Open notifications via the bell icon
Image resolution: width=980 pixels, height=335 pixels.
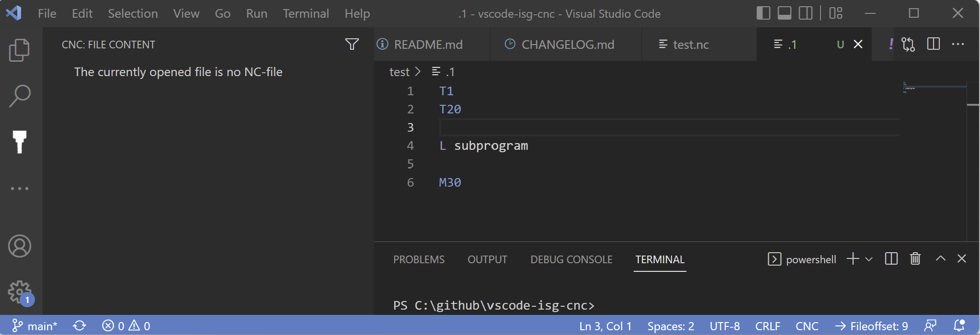[960, 325]
